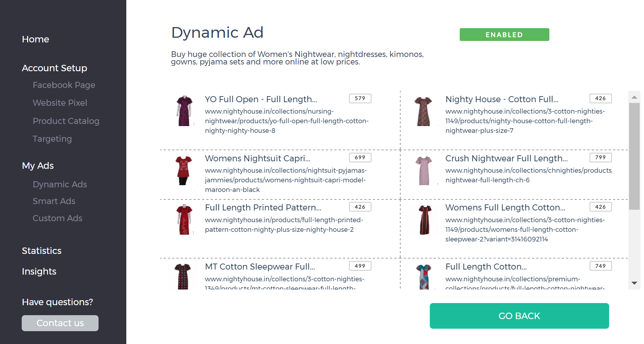Toggle the green ENABLED status button
The width and height of the screenshot is (644, 344).
click(504, 35)
